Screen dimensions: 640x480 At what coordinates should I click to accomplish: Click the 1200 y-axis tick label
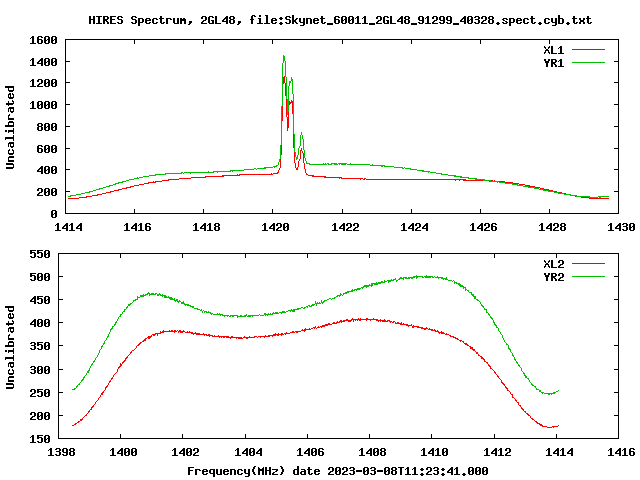(43, 83)
